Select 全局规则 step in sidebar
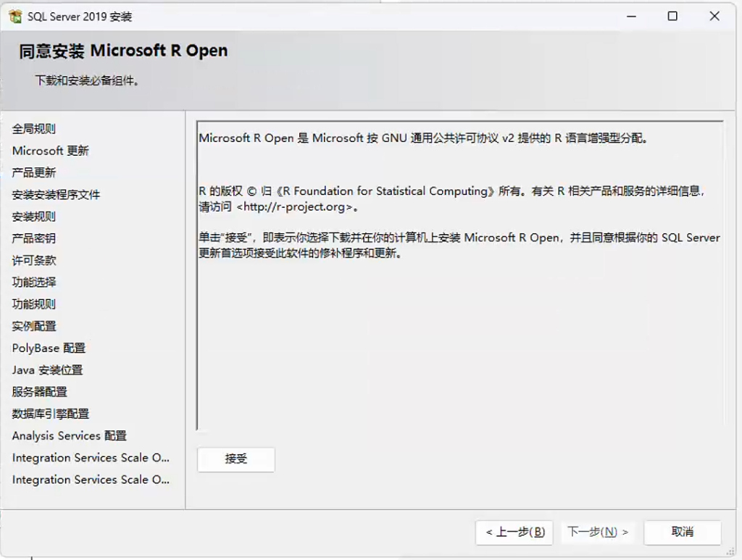Viewport: 742px width, 560px height. [x=33, y=129]
